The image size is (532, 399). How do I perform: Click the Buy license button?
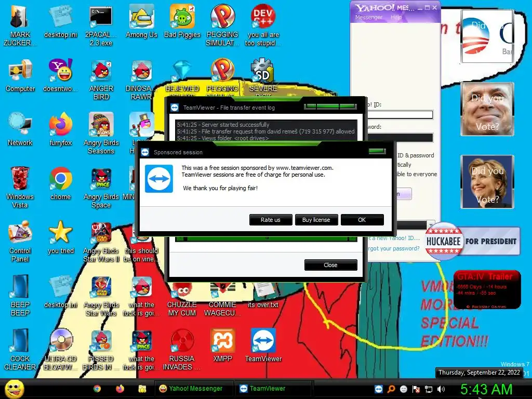(x=316, y=220)
